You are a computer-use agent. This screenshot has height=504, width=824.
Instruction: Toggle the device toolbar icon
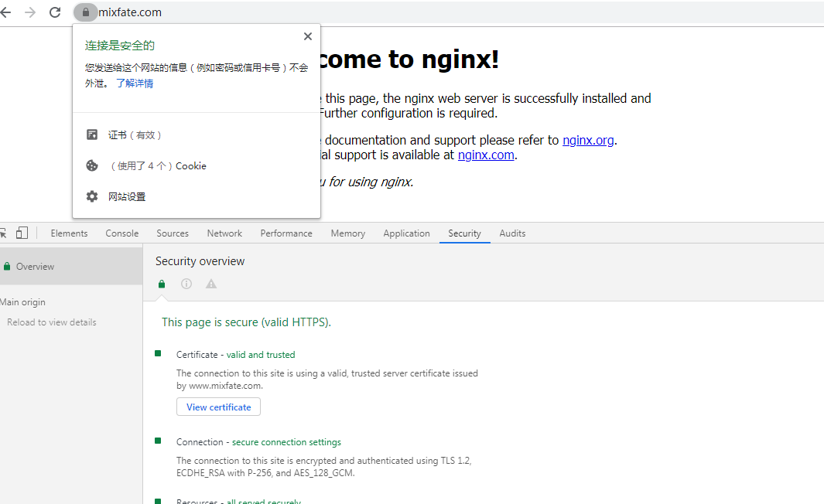pos(22,233)
